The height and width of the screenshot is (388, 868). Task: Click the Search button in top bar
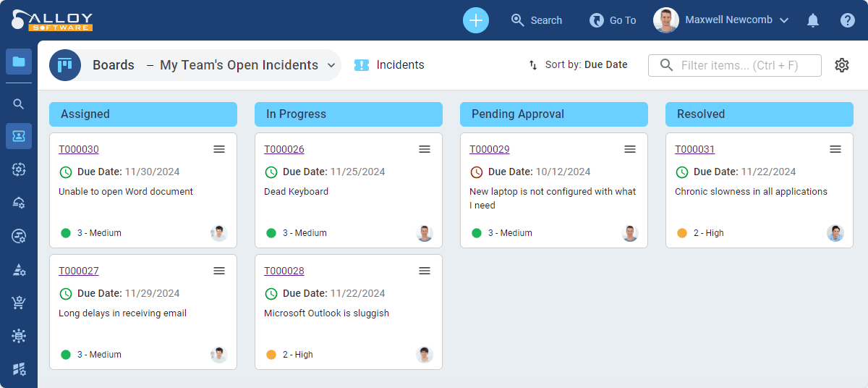pyautogui.click(x=536, y=20)
